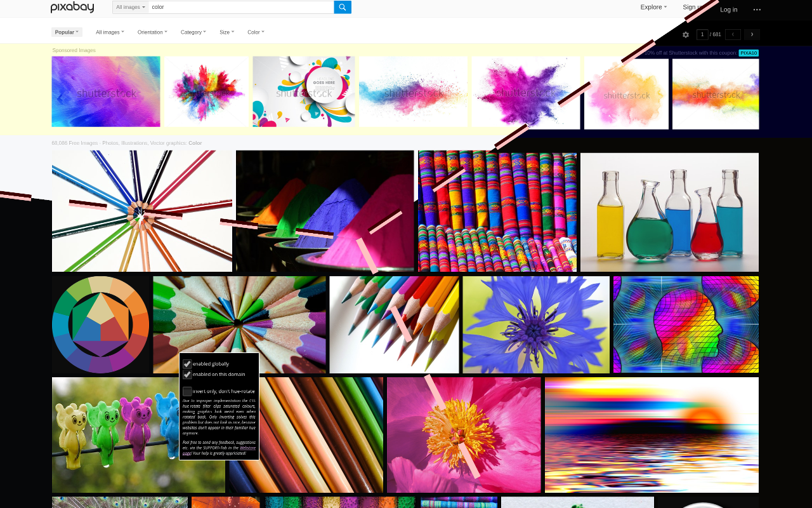Open the color wheel illustration
Image resolution: width=812 pixels, height=508 pixels.
[x=101, y=324]
